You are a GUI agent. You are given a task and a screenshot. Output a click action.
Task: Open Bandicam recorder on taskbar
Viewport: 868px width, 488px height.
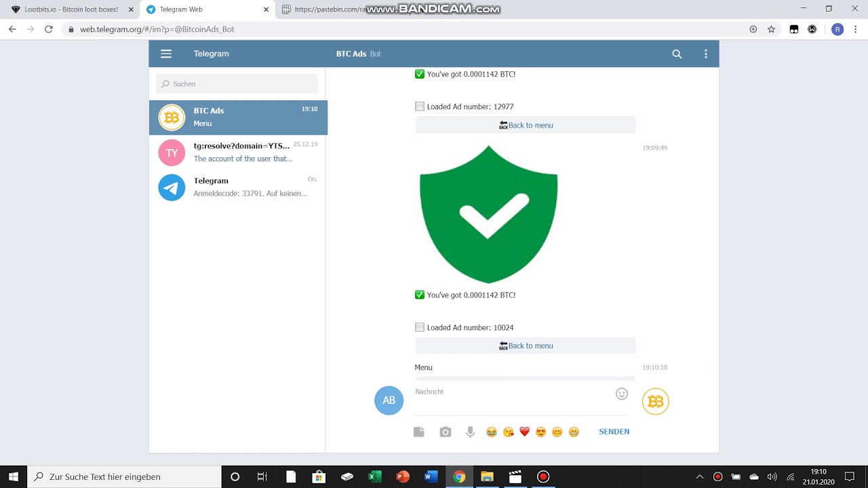click(543, 476)
